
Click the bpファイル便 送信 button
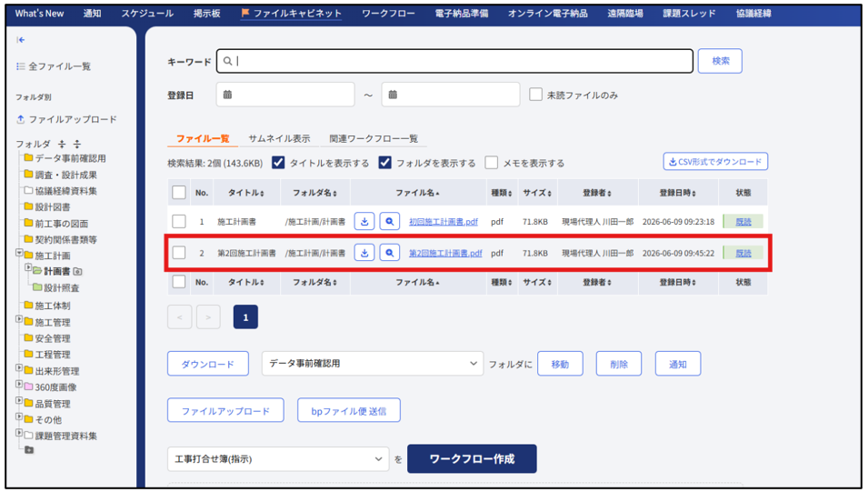(349, 410)
